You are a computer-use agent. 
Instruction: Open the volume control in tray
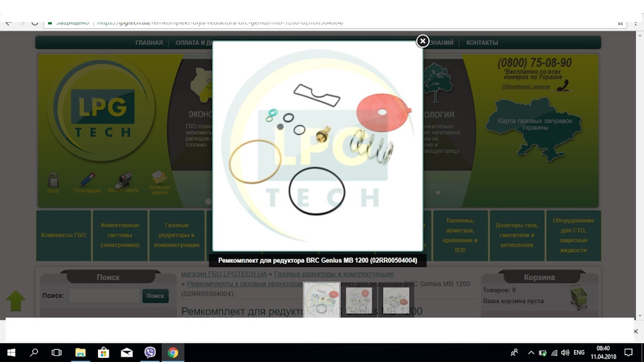[565, 353]
